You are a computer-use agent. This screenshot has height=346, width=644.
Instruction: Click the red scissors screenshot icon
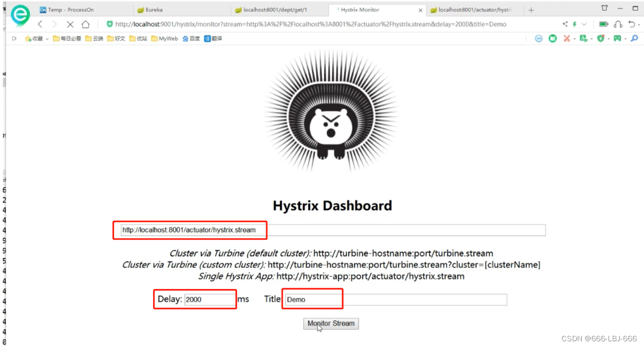[x=566, y=39]
